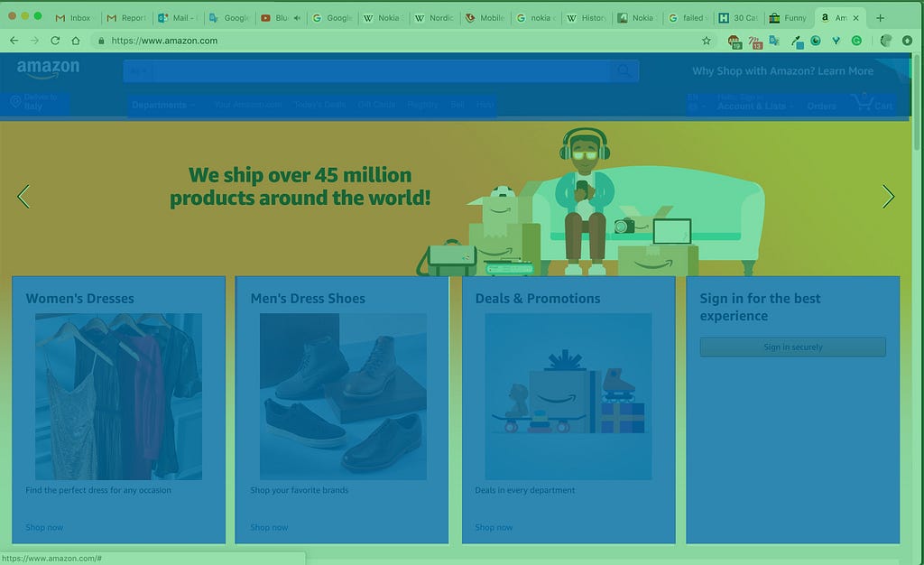Open the Women's Dresses product image
This screenshot has width=924, height=565.
(x=118, y=396)
